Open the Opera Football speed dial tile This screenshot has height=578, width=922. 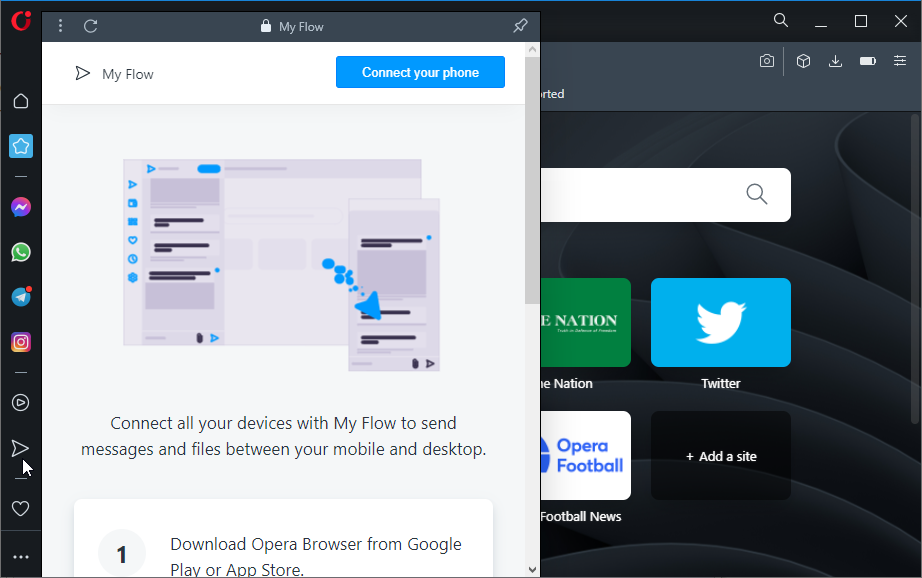(x=586, y=455)
